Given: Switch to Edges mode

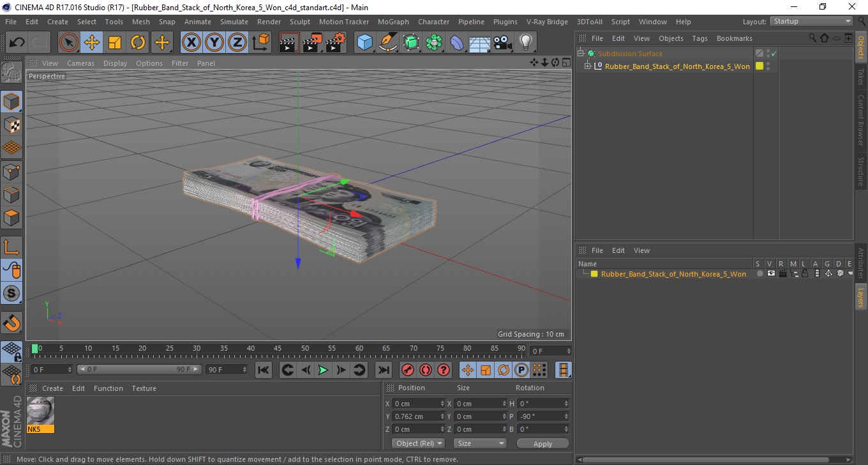Looking at the screenshot, I should coord(11,194).
